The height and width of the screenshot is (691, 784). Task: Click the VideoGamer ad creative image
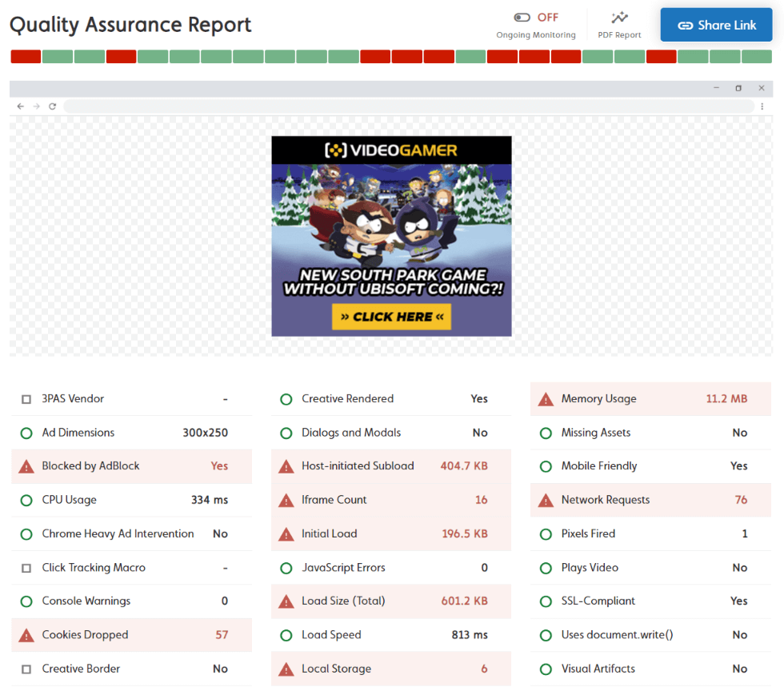click(391, 236)
